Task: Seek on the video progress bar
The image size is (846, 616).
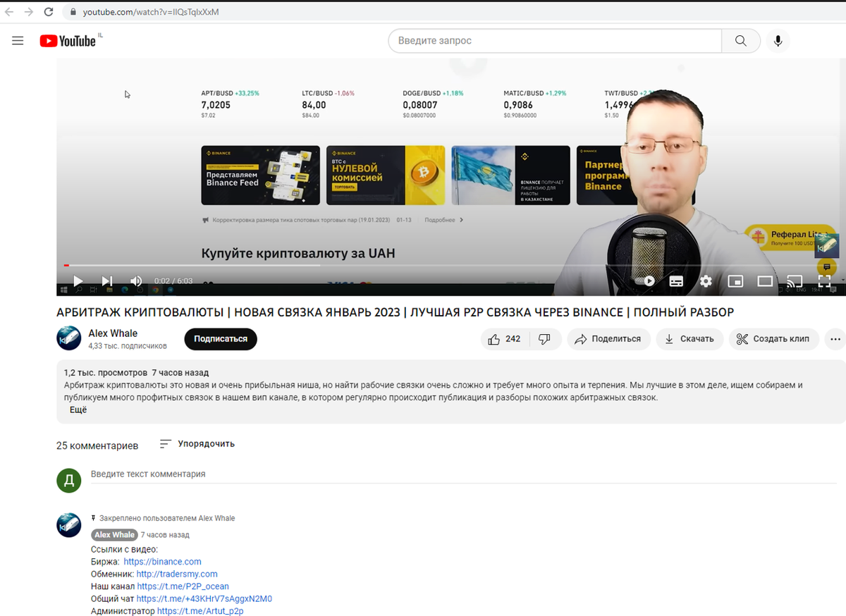Action: [x=451, y=265]
